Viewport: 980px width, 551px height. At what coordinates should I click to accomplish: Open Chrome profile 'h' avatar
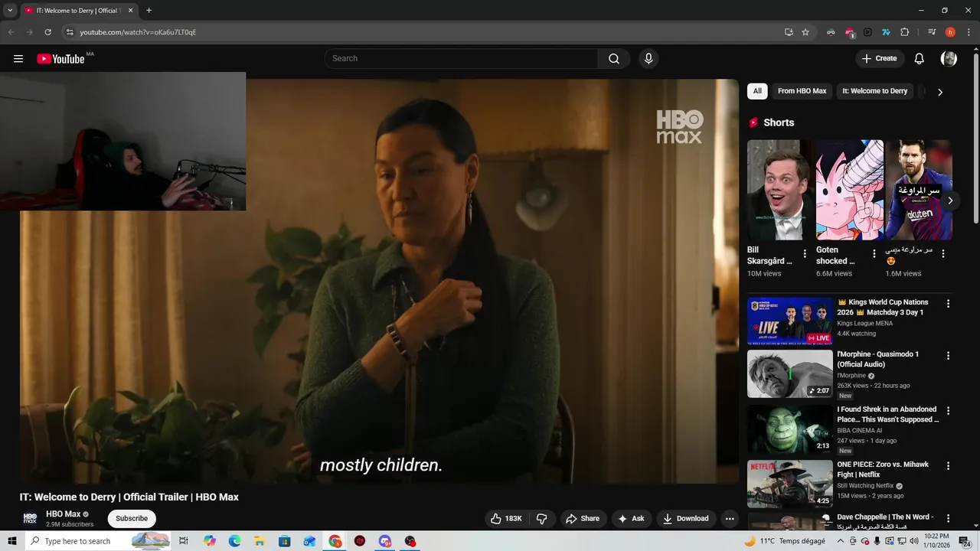tap(950, 32)
